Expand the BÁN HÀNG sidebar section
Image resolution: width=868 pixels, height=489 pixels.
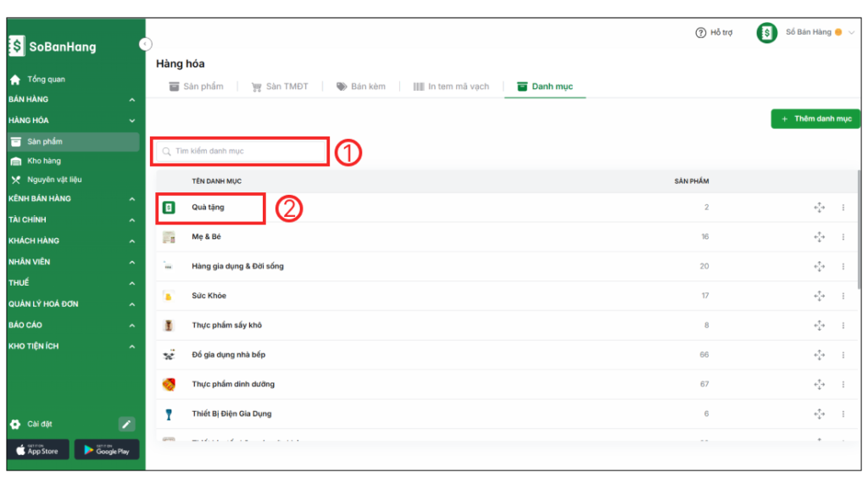(131, 100)
